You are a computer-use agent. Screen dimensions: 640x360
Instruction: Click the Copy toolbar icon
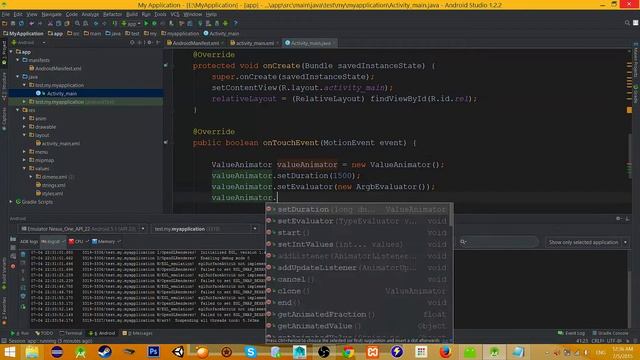click(x=58, y=24)
